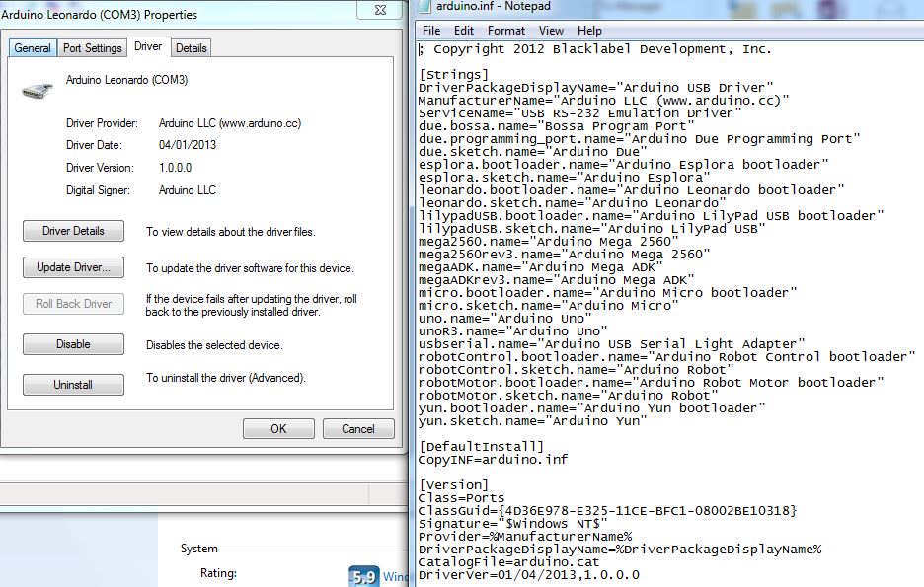This screenshot has height=587, width=924.
Task: Click the "[Version]" section header in Notepad
Action: [x=454, y=485]
